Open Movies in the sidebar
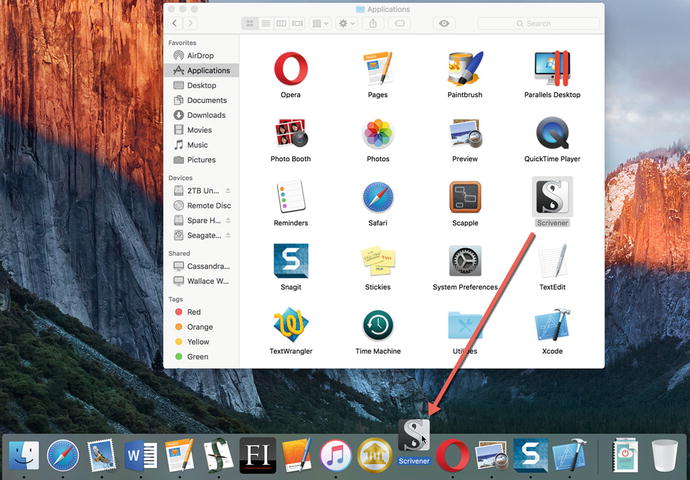Screen dimensions: 690x480 coord(202,130)
